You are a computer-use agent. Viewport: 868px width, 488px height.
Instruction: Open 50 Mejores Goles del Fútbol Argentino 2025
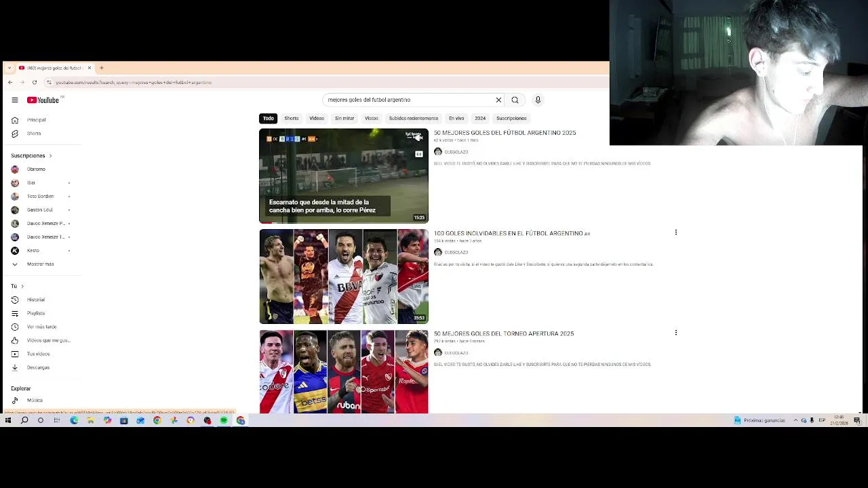[x=505, y=133]
